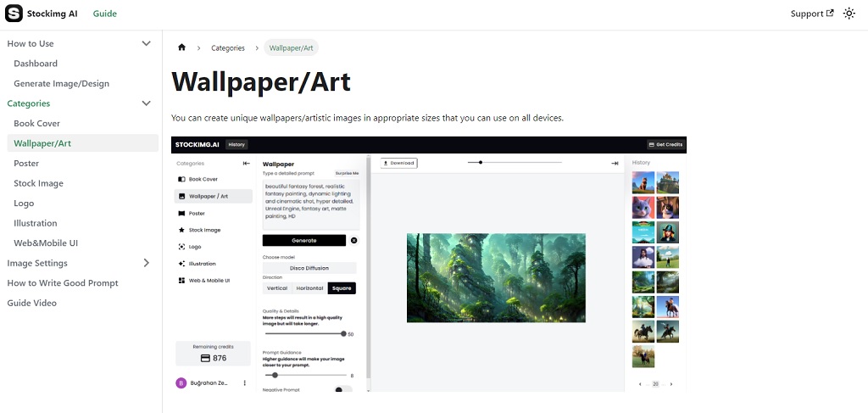Open the wizard hat portrait thumbnail
The image size is (868, 413).
pos(668,232)
